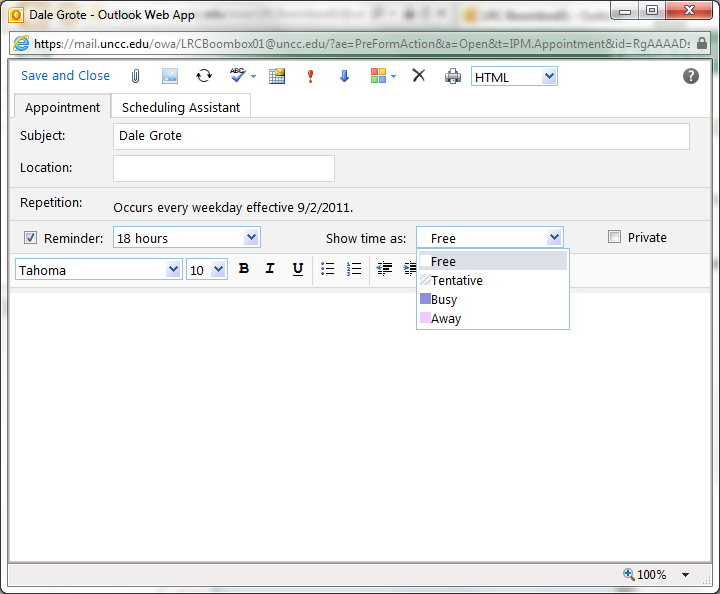Switch to the Scheduling Assistant tab
This screenshot has width=720, height=594.
pos(181,107)
